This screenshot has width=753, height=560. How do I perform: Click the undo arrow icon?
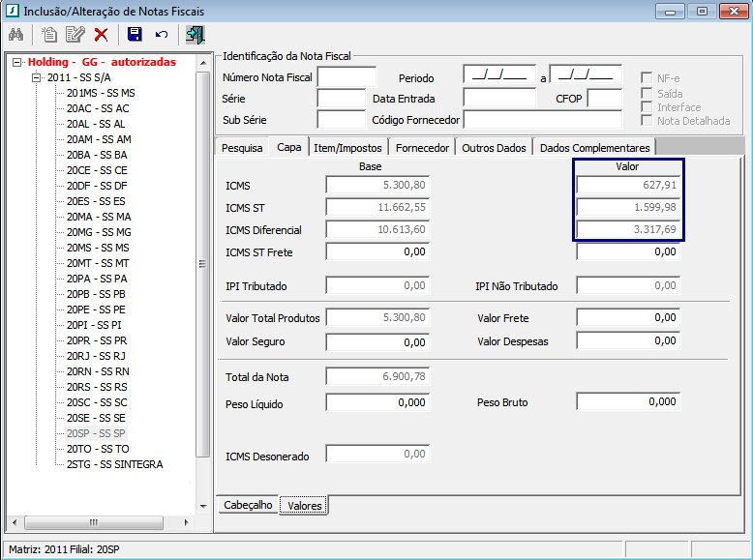click(162, 35)
